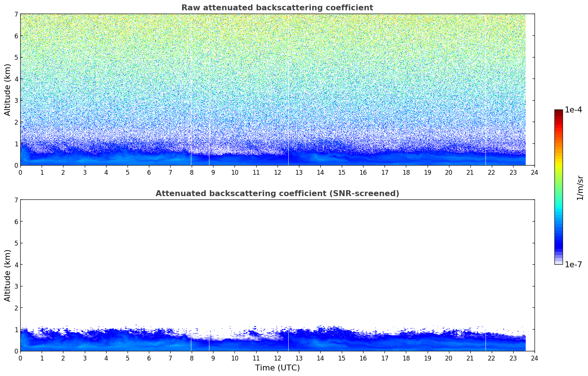Image resolution: width=588 pixels, height=376 pixels.
Task: Click the '5' km altitude tick of the SNR-screened plot
Action: point(16,243)
